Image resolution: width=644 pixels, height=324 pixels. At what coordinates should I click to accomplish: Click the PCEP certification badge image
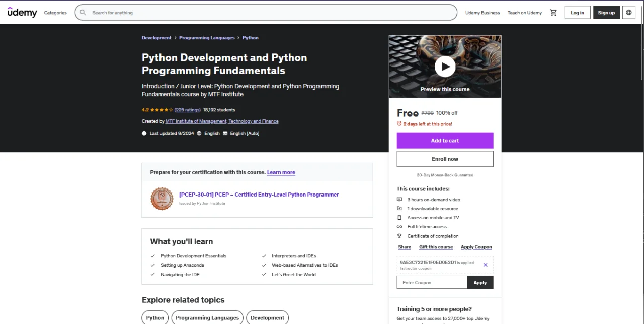[x=162, y=199]
